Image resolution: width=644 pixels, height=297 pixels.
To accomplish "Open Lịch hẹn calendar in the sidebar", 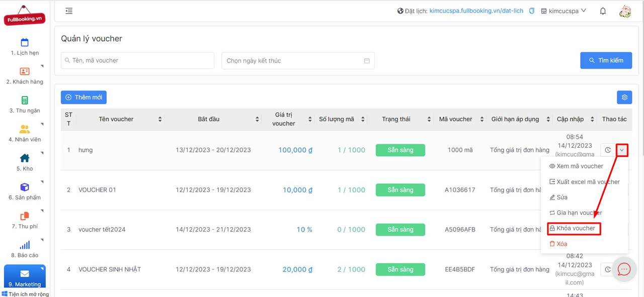I will coord(25,46).
